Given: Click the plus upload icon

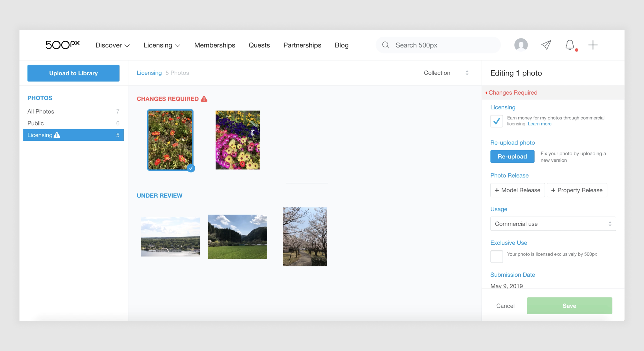Looking at the screenshot, I should coord(593,45).
